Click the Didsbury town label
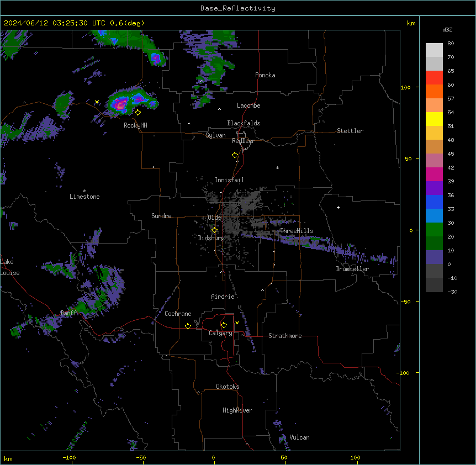 pyautogui.click(x=211, y=238)
